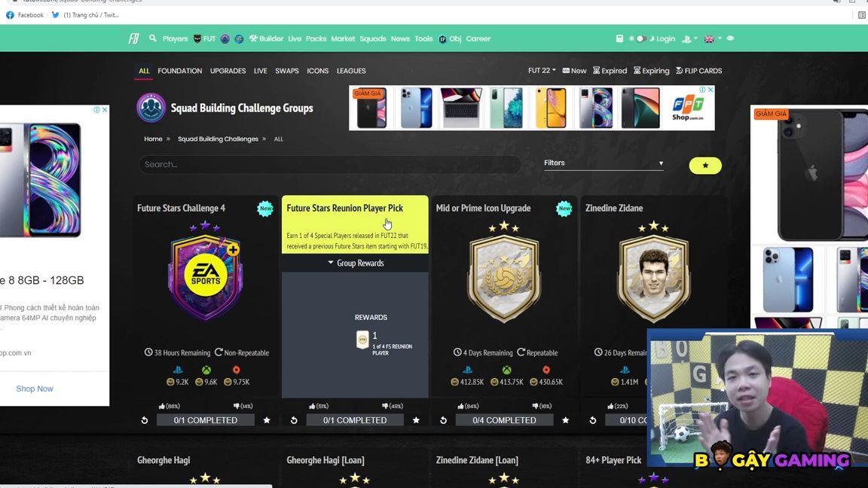868x488 pixels.
Task: Click the Futbin logo in the navbar
Action: (133, 38)
